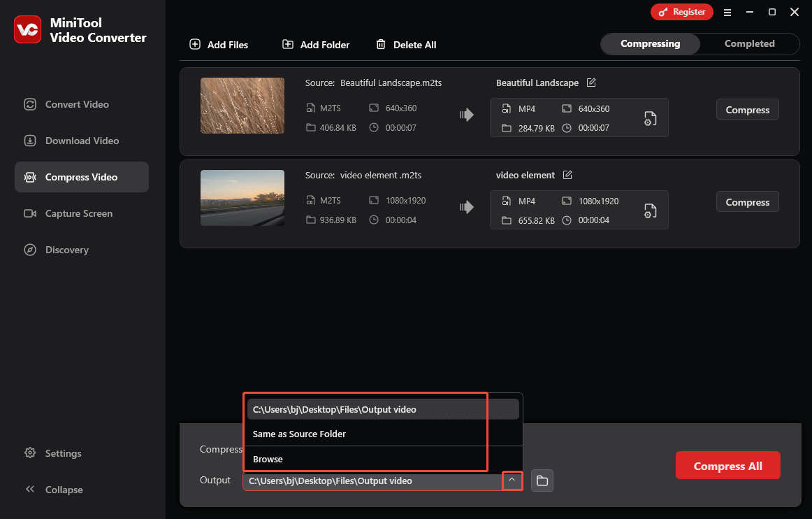Select the Output video path option in dropdown
812x519 pixels.
point(383,409)
